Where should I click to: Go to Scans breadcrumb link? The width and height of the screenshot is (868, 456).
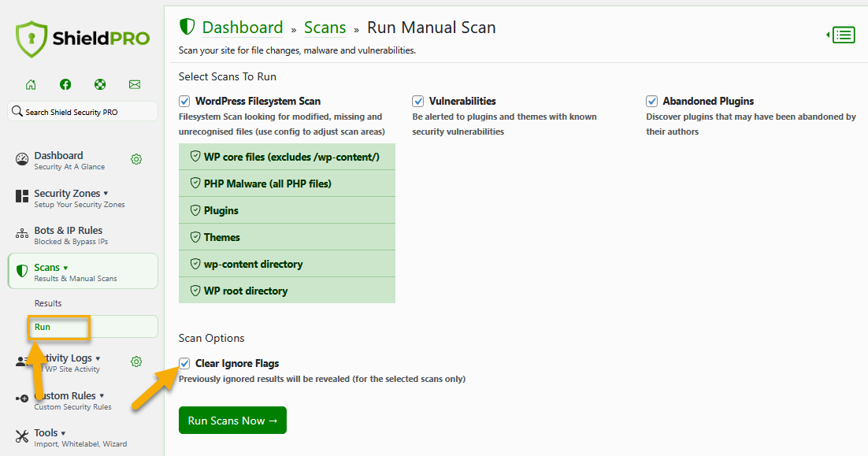pos(325,27)
